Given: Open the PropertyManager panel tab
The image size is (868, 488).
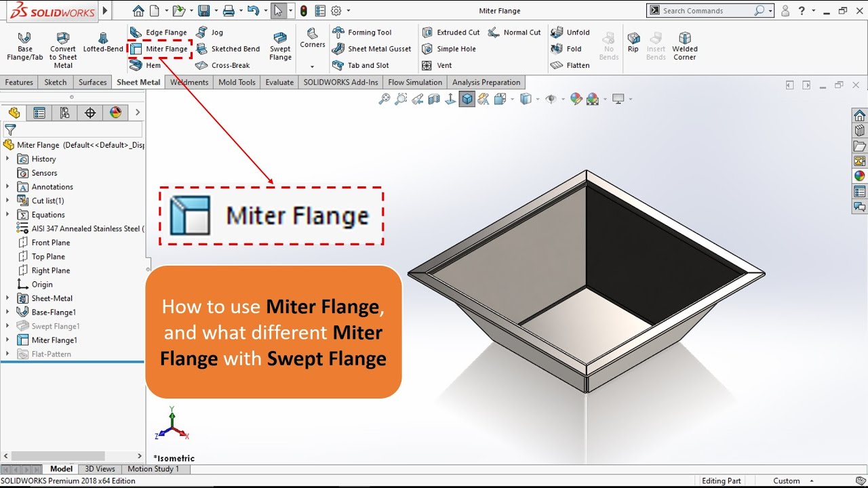Looking at the screenshot, I should click(x=39, y=113).
